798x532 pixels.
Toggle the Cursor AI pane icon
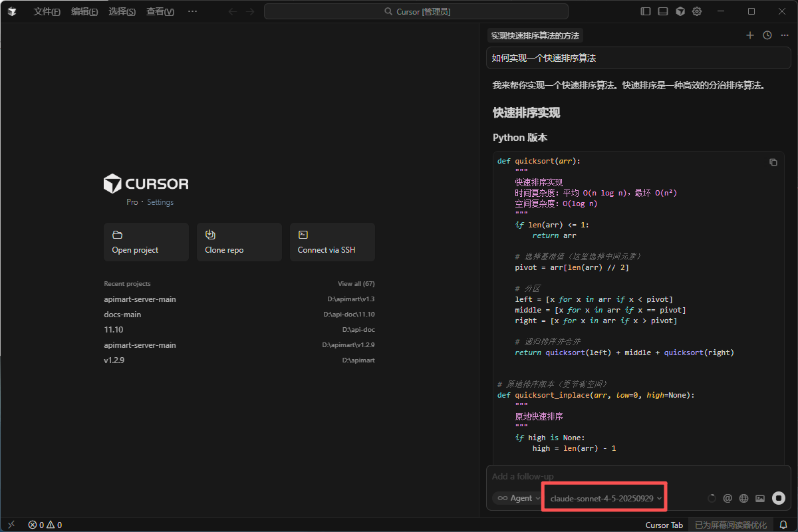(680, 11)
